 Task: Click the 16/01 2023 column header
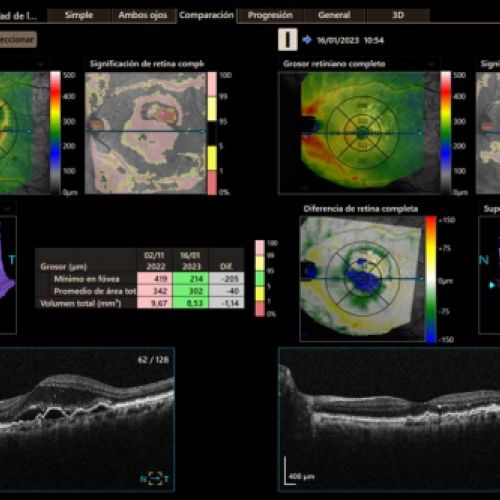tap(191, 261)
